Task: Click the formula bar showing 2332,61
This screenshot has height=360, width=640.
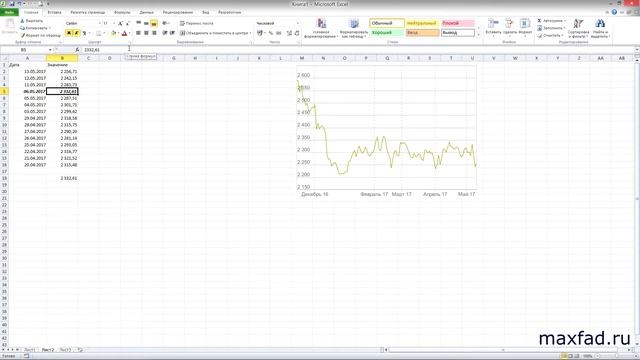Action: 359,50
